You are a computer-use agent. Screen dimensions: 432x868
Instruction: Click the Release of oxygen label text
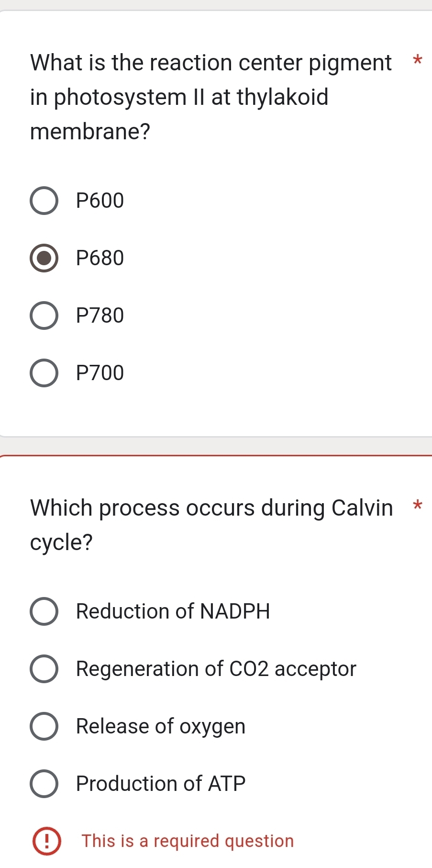pos(160,726)
